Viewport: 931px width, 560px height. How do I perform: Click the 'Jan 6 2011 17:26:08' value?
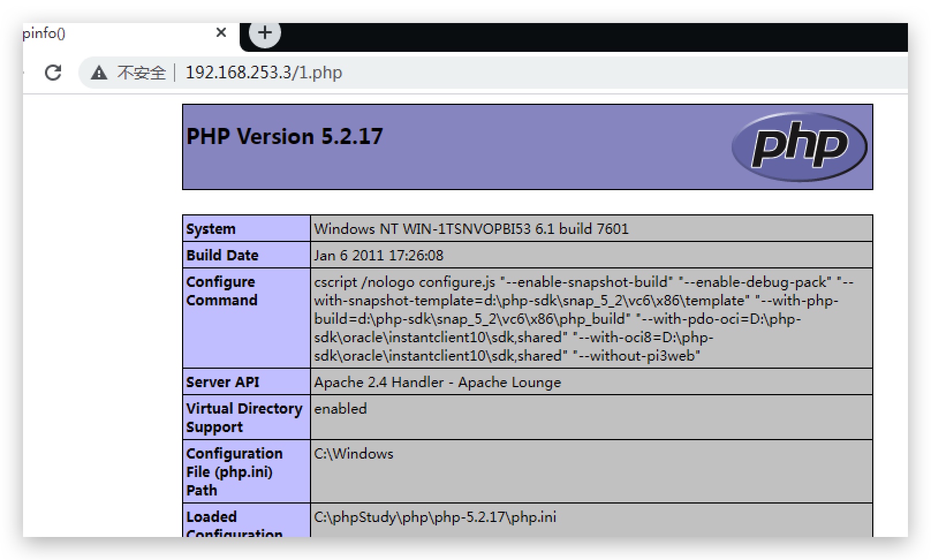(379, 255)
